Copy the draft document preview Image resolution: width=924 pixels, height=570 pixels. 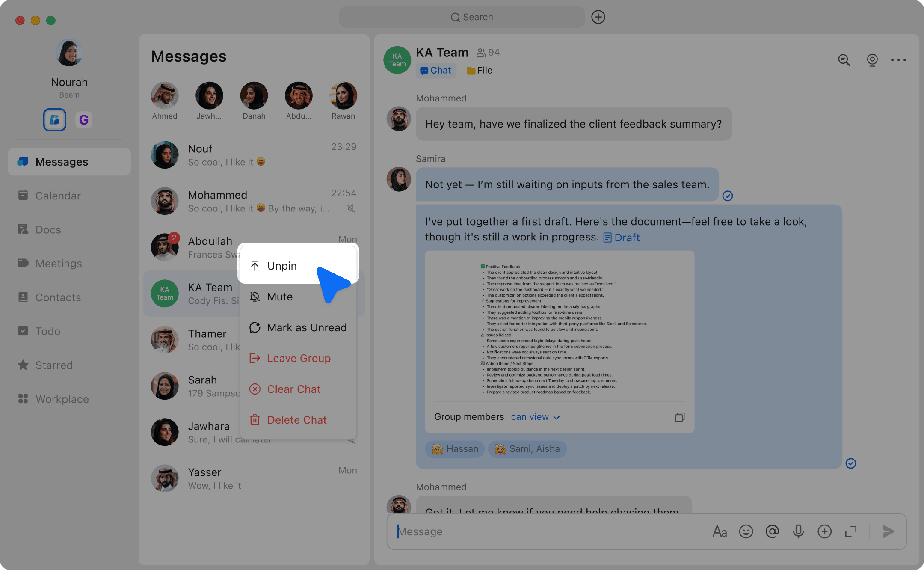(680, 417)
